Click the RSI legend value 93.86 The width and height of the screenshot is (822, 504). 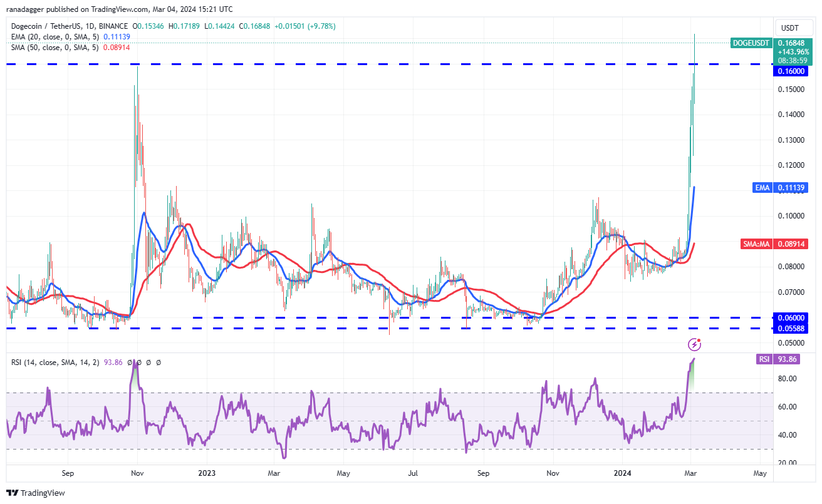pos(113,363)
